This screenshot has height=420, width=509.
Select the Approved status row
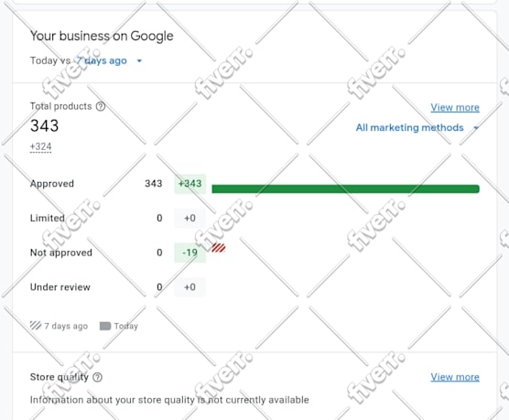[x=254, y=184]
